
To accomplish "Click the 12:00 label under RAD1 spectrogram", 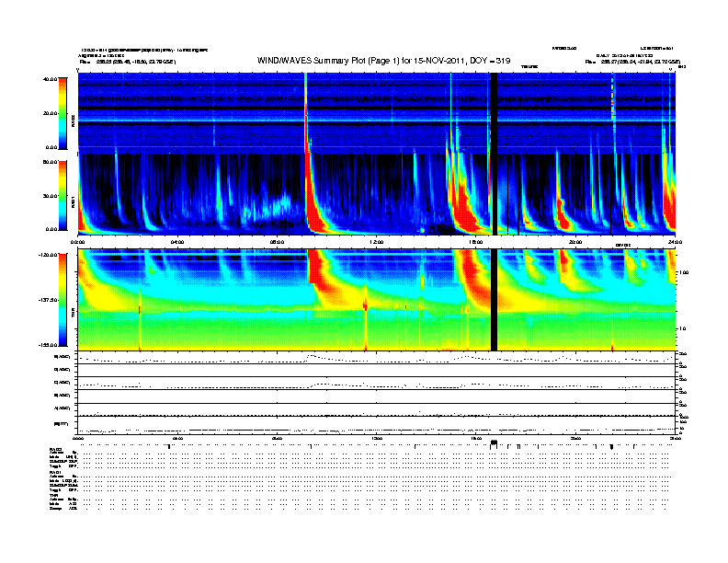I will coord(376,242).
